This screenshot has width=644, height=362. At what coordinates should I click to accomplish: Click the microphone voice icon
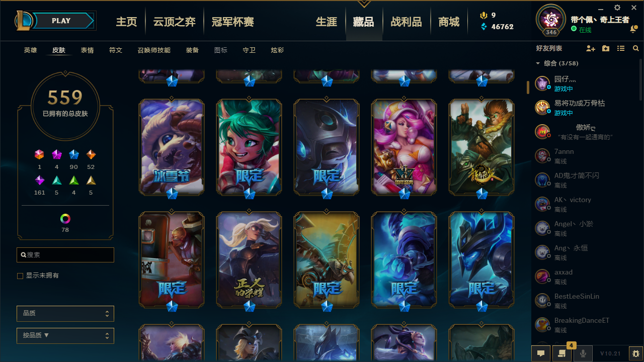tap(583, 353)
